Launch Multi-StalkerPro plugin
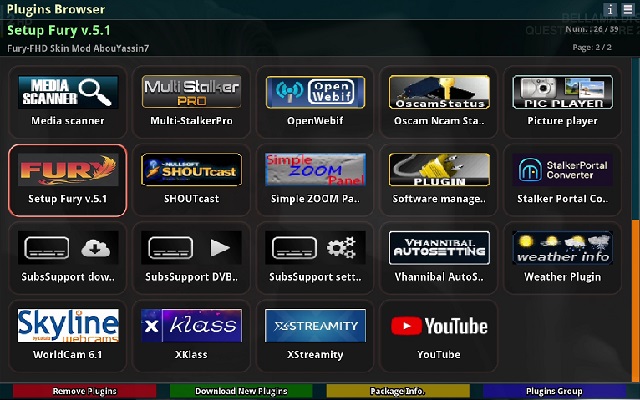The height and width of the screenshot is (400, 640). (x=191, y=102)
